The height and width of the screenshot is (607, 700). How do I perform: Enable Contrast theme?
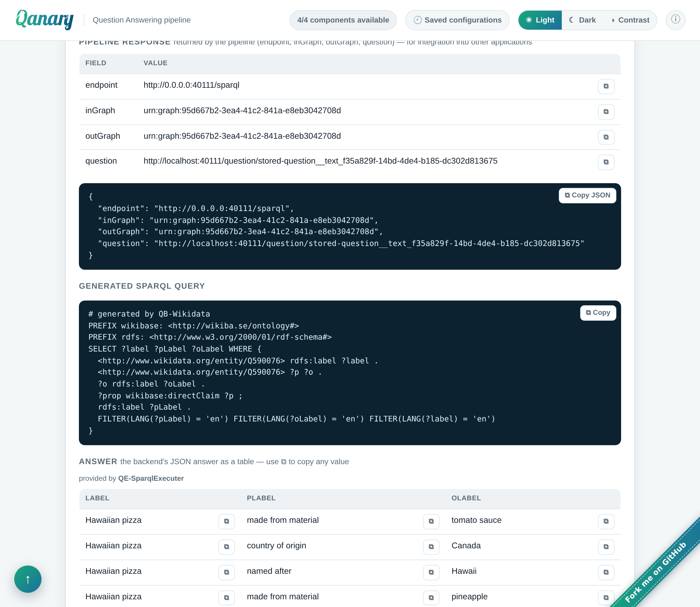[x=630, y=20]
